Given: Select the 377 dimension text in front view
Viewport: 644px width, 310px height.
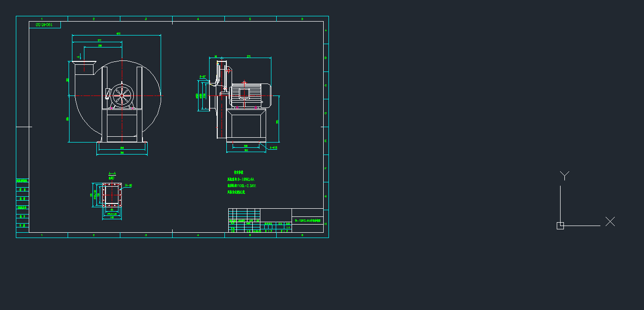Looking at the screenshot, I should click(x=99, y=40).
